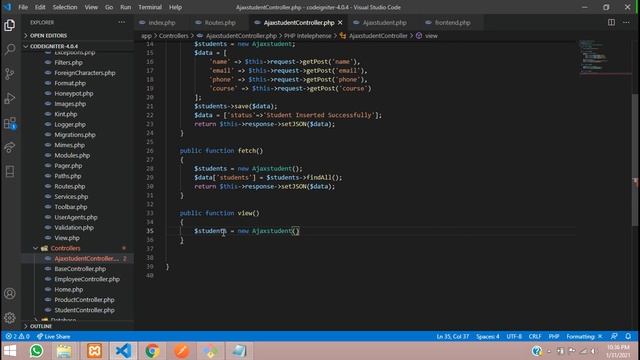This screenshot has height=360, width=640.
Task: Click the Explorer more actions ellipsis
Action: tap(122, 22)
